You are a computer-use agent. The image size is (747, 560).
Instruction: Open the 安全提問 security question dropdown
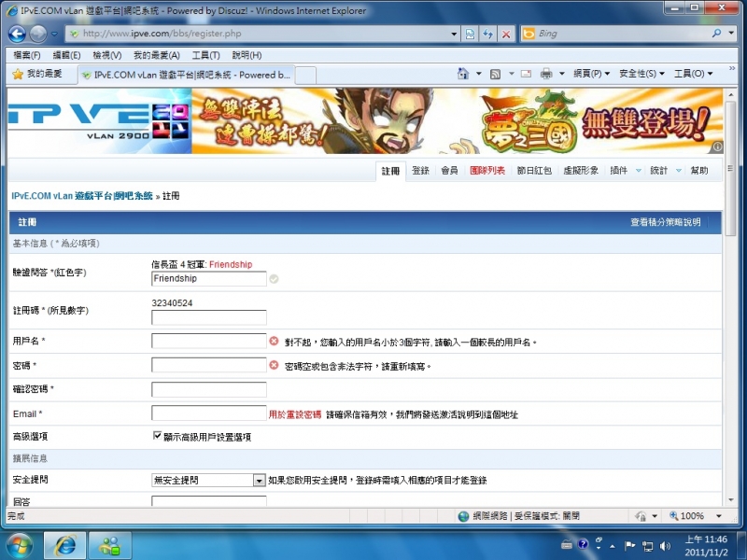click(257, 479)
